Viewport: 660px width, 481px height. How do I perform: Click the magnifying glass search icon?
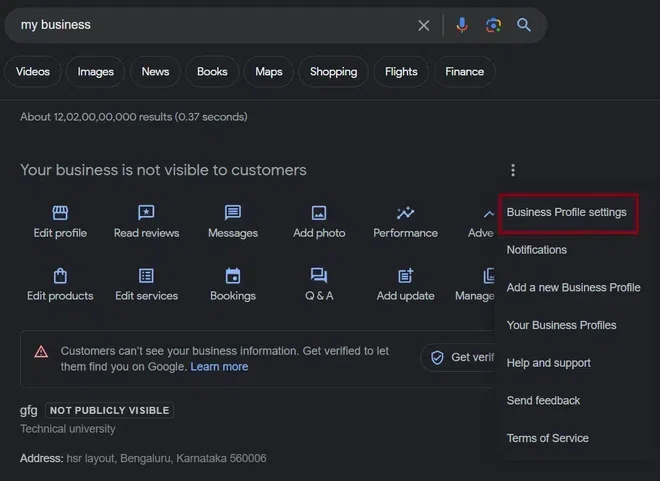point(524,25)
